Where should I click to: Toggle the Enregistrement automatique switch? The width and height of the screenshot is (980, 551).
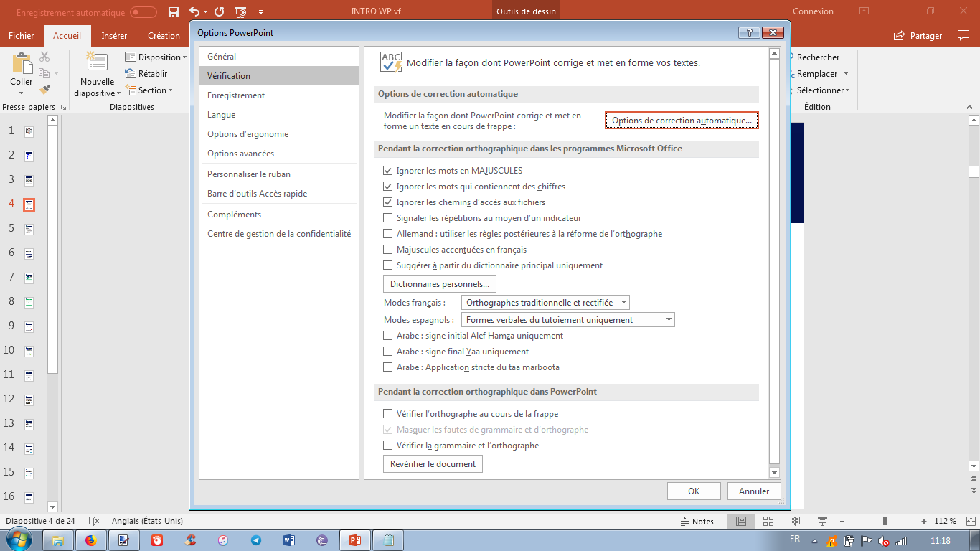click(143, 12)
